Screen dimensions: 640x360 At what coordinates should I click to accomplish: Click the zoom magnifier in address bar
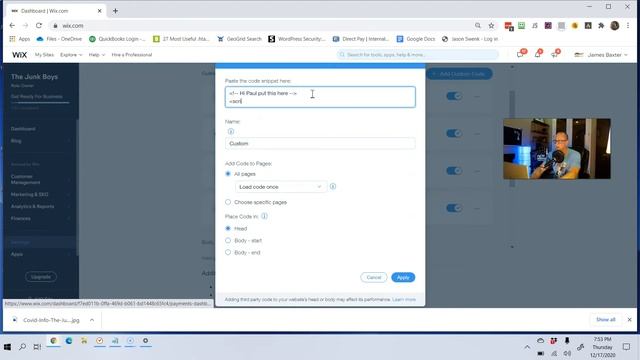point(478,26)
